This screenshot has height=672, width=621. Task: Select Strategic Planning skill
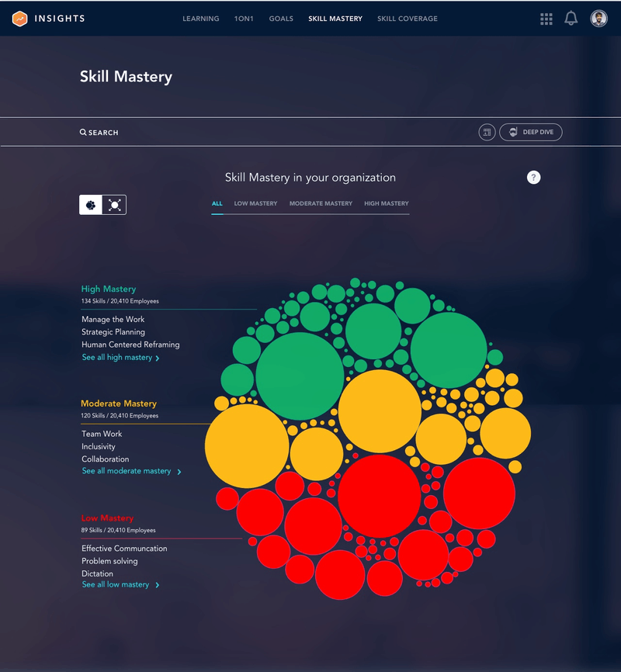tap(113, 332)
